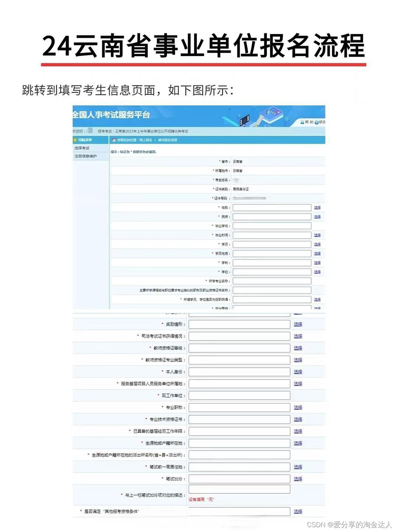Click 选择 link for 专业技术资格证书
The image size is (398, 532).
pyautogui.click(x=298, y=419)
